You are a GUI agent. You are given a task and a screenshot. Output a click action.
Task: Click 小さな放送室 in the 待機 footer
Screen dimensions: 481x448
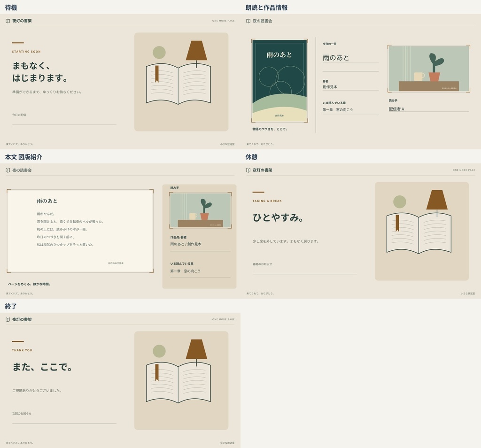tap(227, 144)
